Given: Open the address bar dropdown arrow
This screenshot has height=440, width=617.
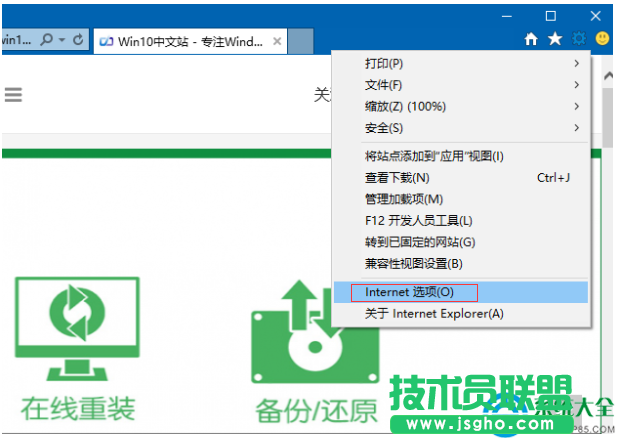Looking at the screenshot, I should pos(62,40).
